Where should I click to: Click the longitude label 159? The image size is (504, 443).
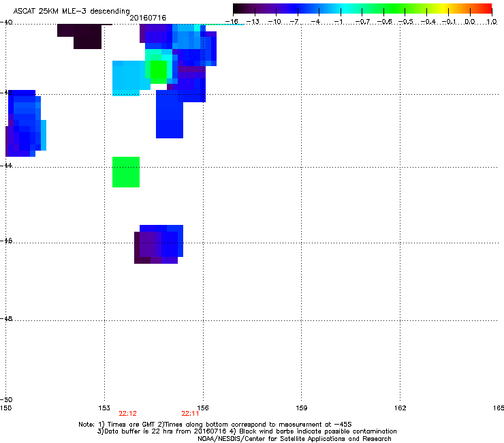click(x=301, y=408)
